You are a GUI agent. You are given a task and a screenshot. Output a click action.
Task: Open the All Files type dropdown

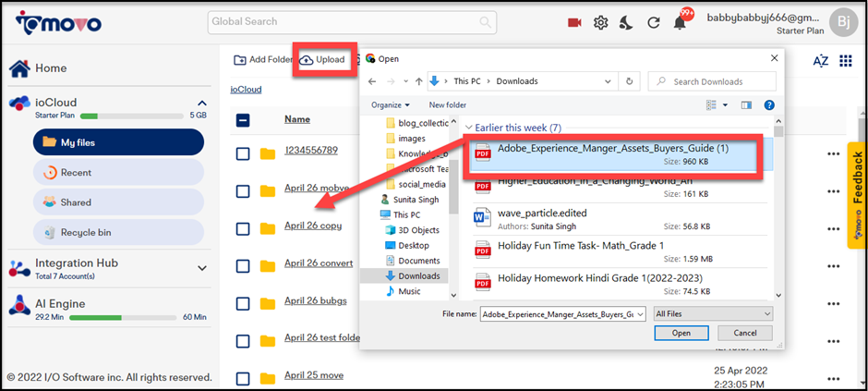click(x=713, y=313)
